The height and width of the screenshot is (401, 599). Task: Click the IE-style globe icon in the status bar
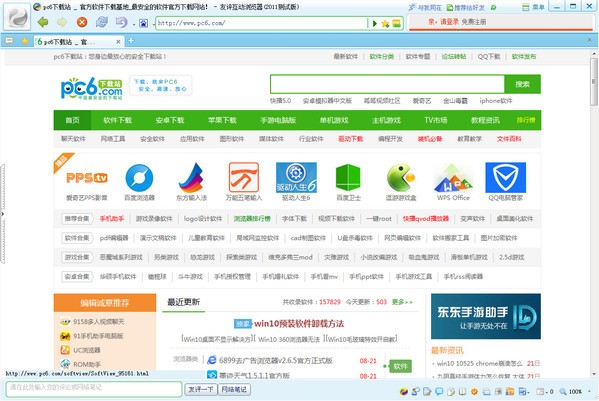pos(403,391)
